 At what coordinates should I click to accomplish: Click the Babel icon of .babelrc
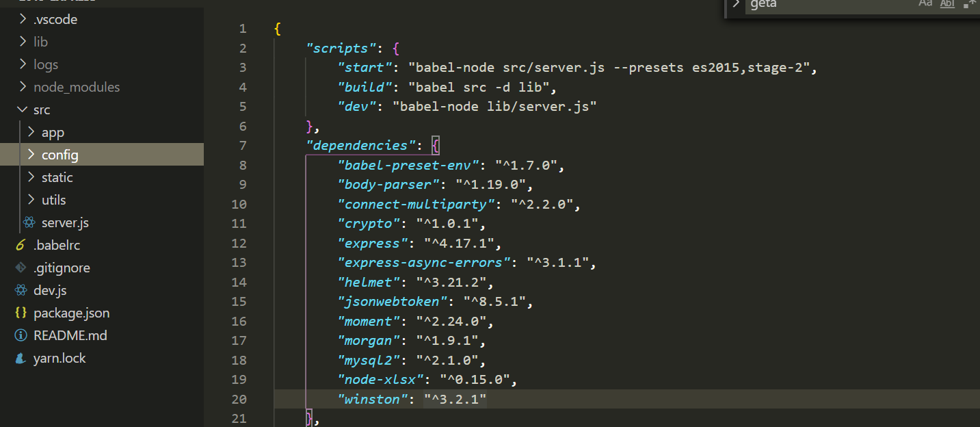click(21, 245)
